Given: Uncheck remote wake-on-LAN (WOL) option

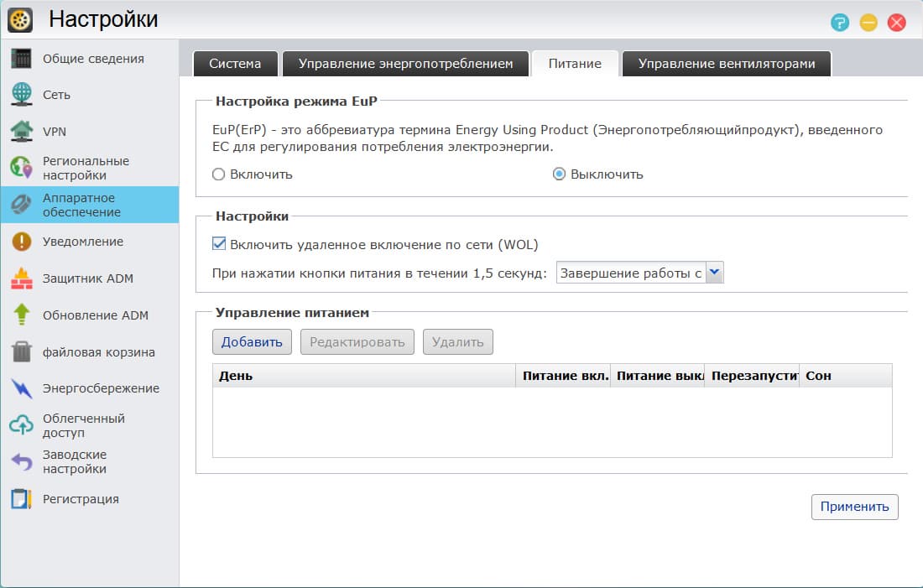Looking at the screenshot, I should [x=220, y=242].
